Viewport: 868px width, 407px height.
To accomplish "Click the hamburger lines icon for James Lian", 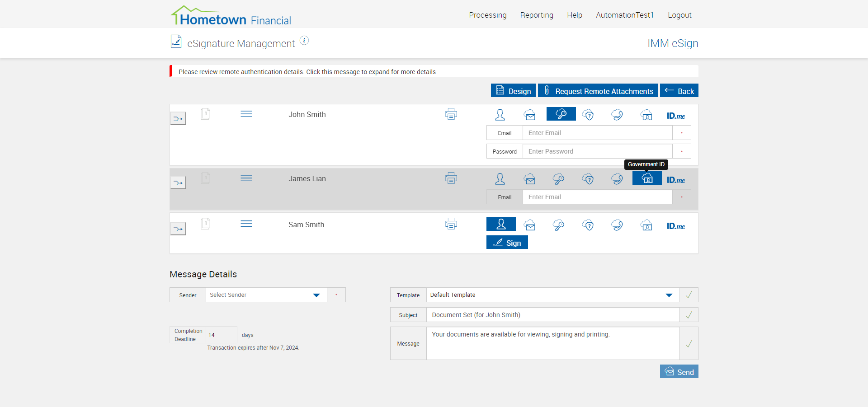I will coord(246,178).
